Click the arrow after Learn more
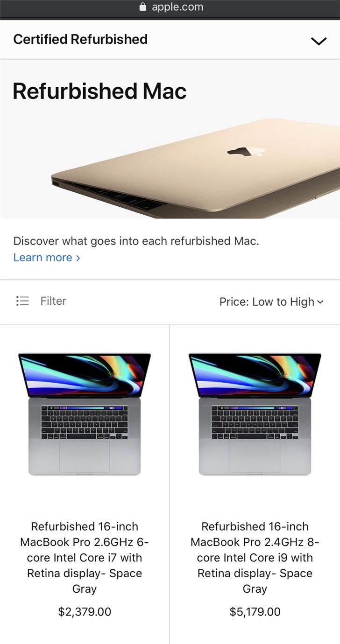Image resolution: width=340 pixels, height=644 pixels. (x=78, y=258)
